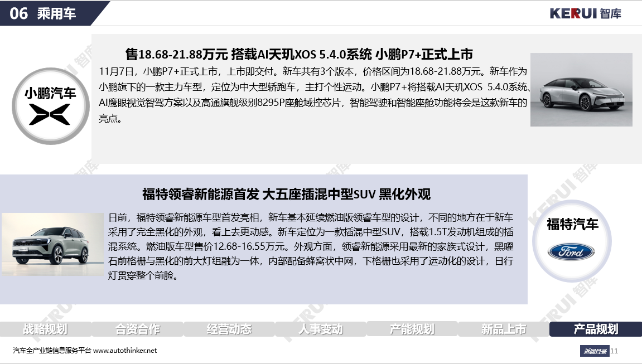The height and width of the screenshot is (364, 642).
Task: Open the 产能规划 tab
Action: pyautogui.click(x=412, y=329)
